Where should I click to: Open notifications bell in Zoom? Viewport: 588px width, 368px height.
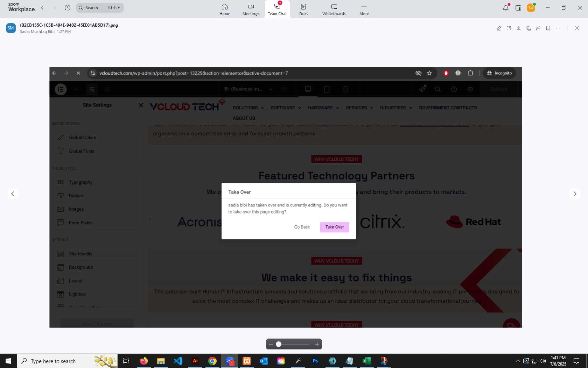click(506, 8)
